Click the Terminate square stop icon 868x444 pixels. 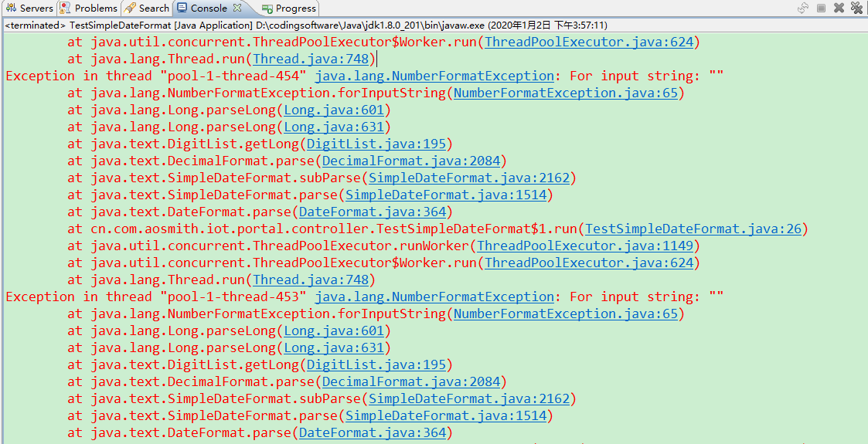[x=822, y=8]
